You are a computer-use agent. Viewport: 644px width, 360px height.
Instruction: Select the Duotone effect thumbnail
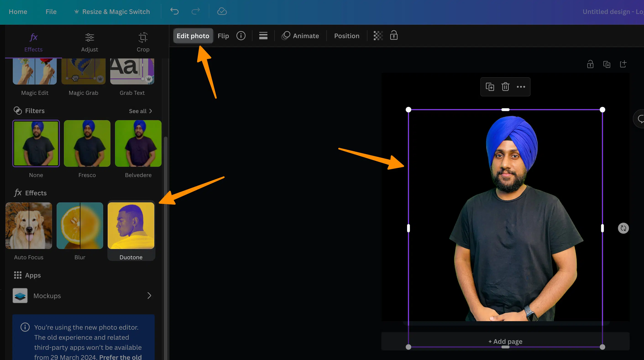coord(131,225)
